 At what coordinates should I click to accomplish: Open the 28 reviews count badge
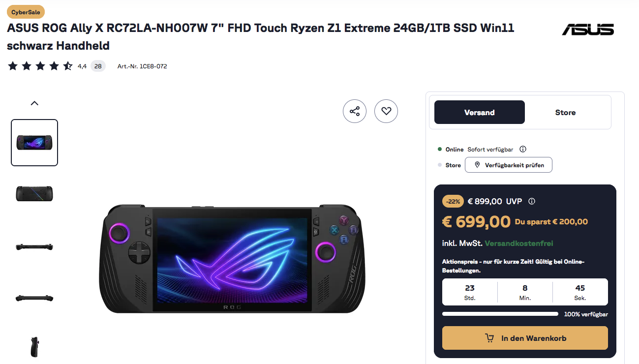click(98, 66)
